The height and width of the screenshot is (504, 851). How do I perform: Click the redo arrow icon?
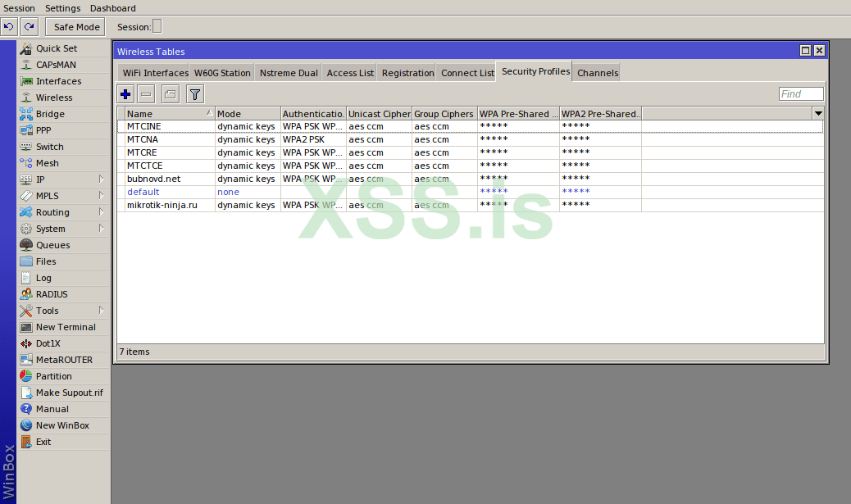click(x=30, y=26)
